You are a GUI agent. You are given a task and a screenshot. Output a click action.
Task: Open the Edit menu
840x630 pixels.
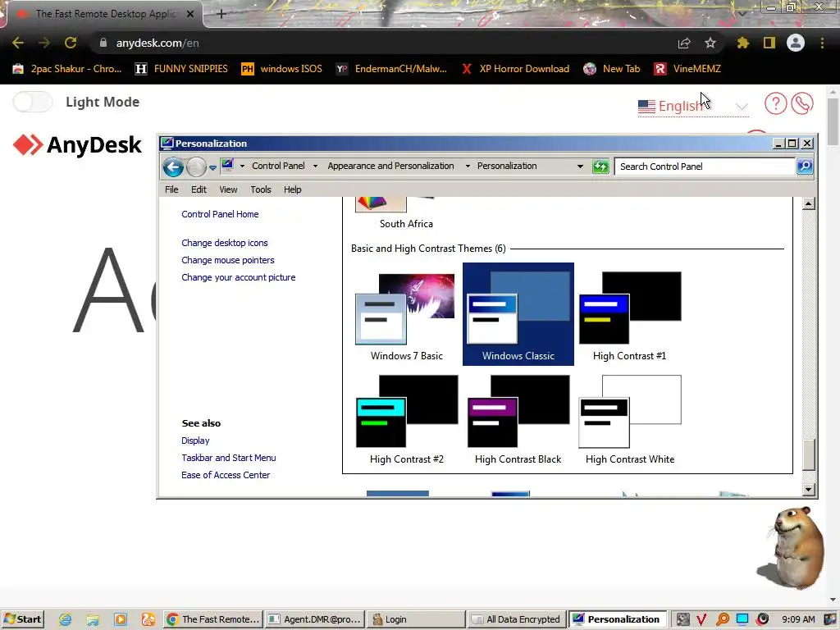pyautogui.click(x=199, y=189)
